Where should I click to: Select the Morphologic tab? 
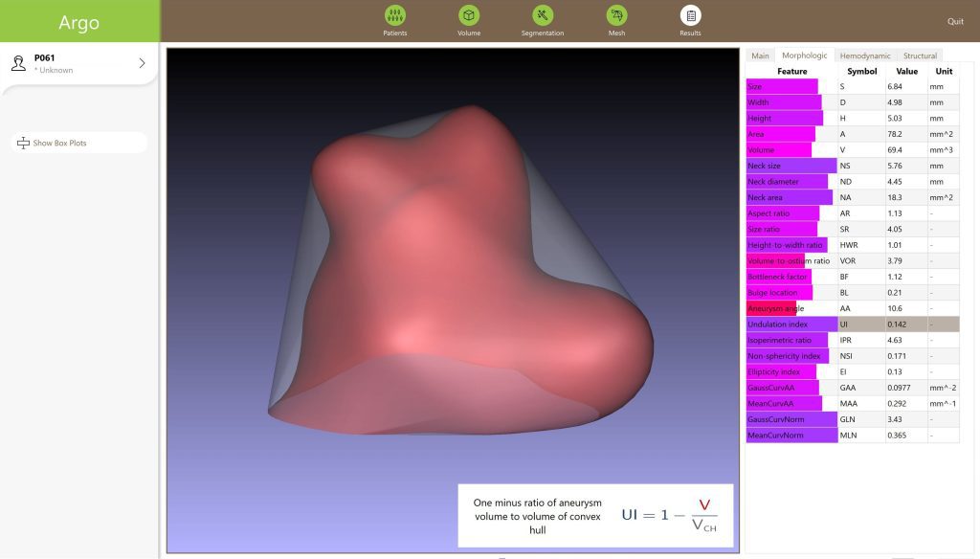point(804,56)
